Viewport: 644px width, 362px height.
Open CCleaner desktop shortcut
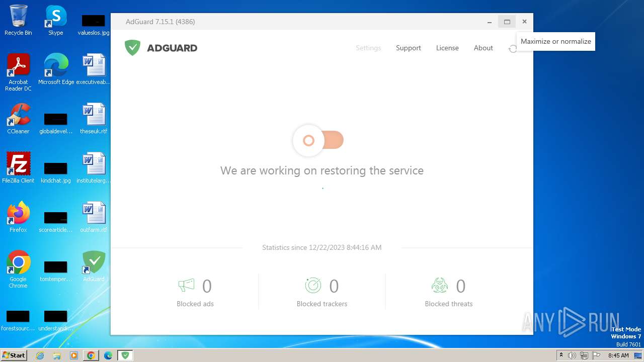pyautogui.click(x=18, y=119)
